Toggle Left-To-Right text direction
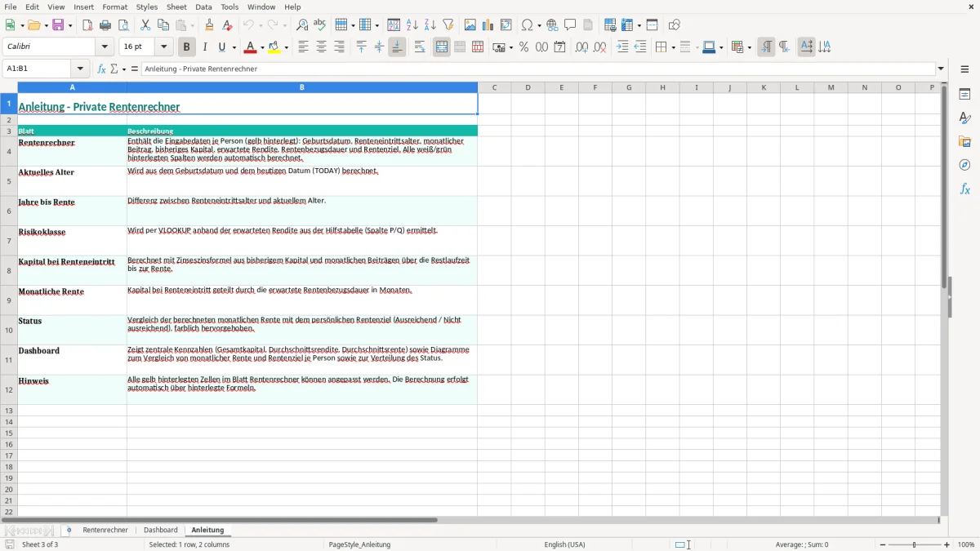Viewport: 980px width, 551px height. pos(766,47)
